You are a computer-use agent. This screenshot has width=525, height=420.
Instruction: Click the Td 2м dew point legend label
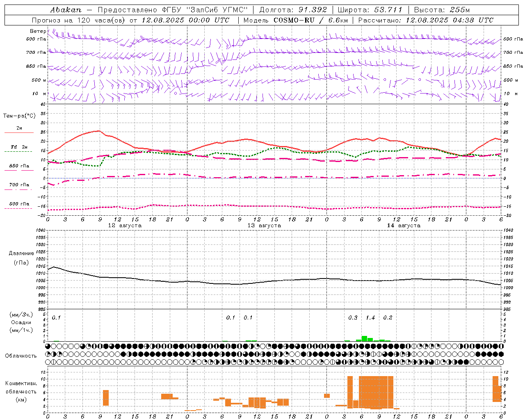[19, 147]
